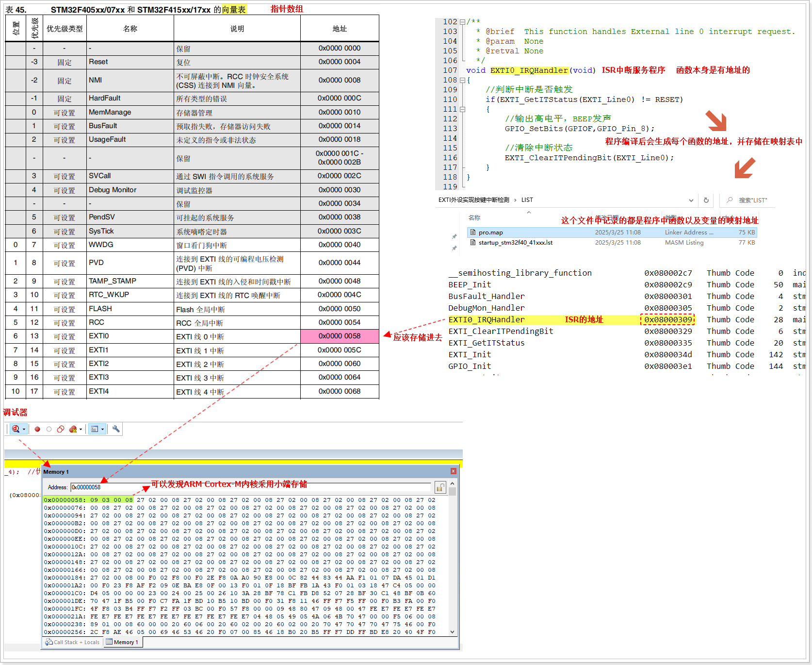Screen dimensions: 812x665
Task: Click the 0x08000309 address in map listing
Action: coord(668,319)
